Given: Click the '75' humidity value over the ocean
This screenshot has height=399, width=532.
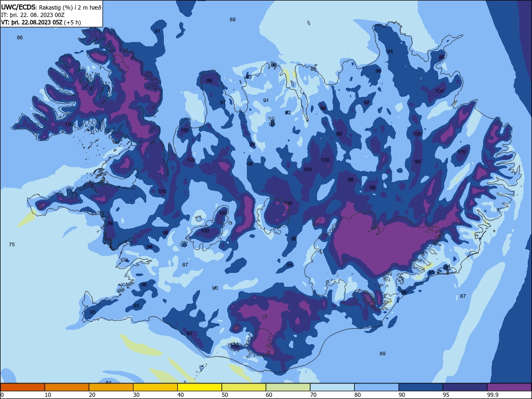Looking at the screenshot, I should point(12,244).
